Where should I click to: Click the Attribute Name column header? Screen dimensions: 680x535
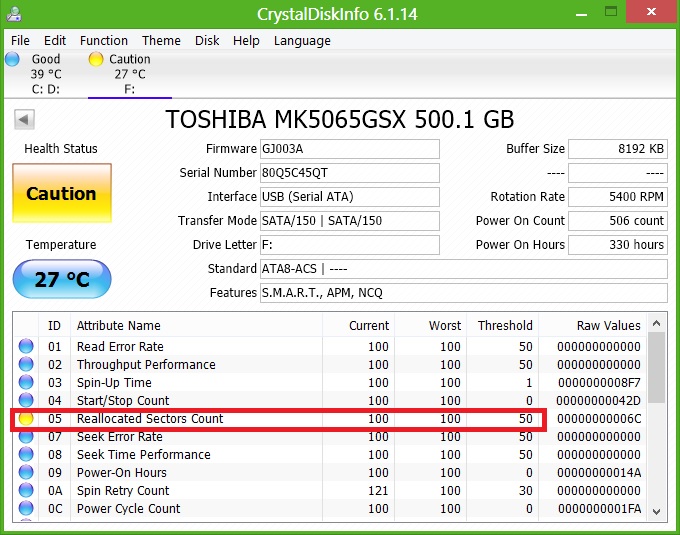(196, 325)
